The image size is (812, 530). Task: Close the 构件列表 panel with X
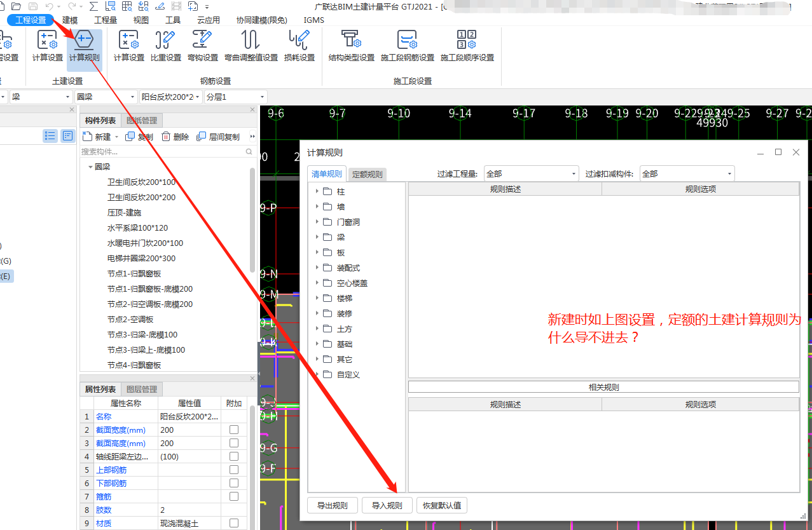coord(252,110)
